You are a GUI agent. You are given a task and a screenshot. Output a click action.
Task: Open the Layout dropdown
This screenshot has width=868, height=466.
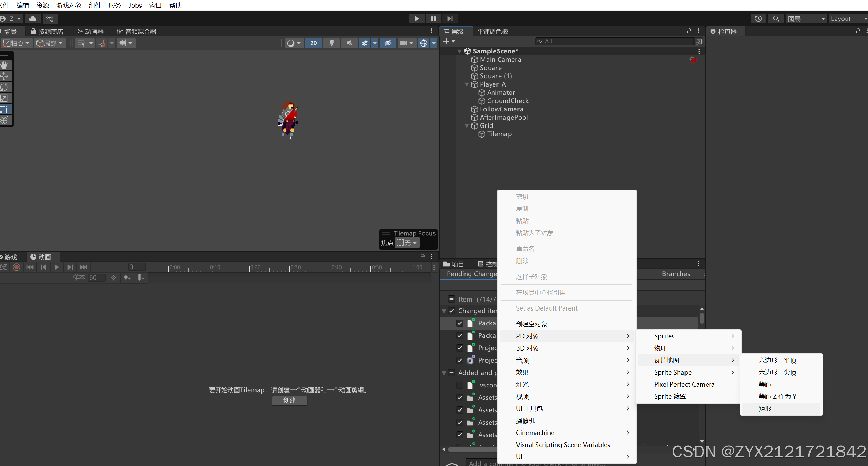[847, 19]
